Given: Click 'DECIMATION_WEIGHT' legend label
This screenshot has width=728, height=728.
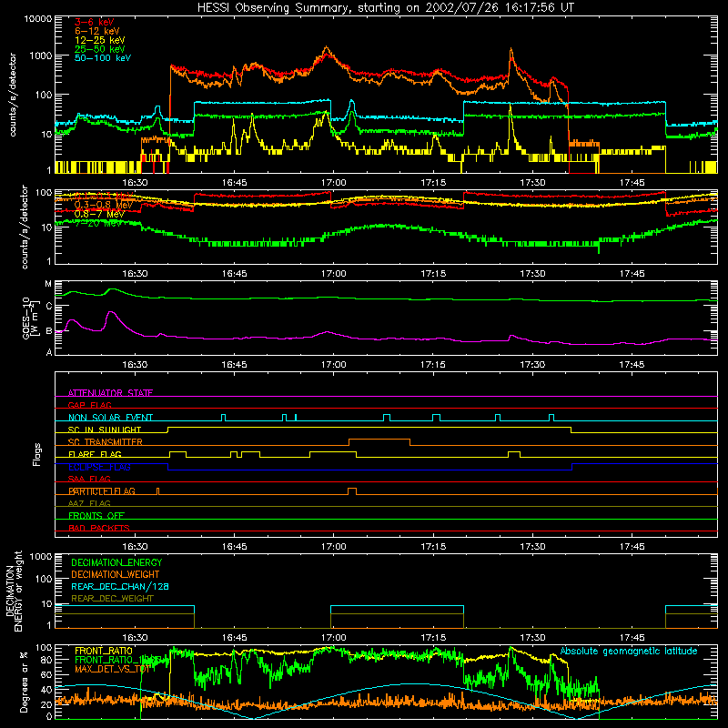Looking at the screenshot, I should coord(116,574).
